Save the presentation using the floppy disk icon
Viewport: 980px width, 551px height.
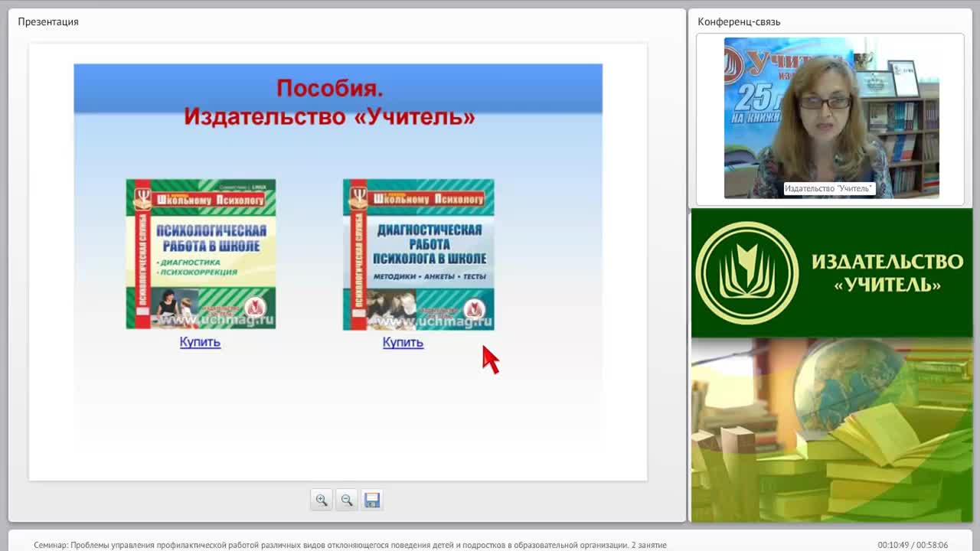tap(372, 500)
